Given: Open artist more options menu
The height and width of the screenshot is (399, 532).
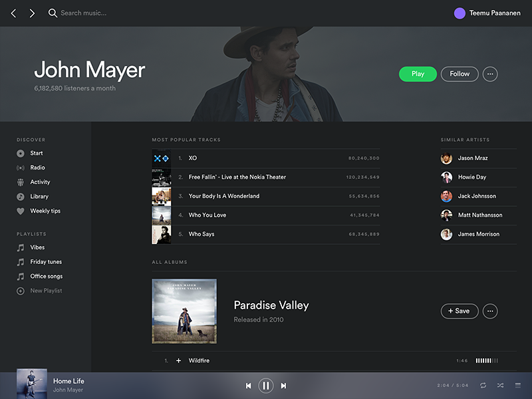Looking at the screenshot, I should point(490,74).
